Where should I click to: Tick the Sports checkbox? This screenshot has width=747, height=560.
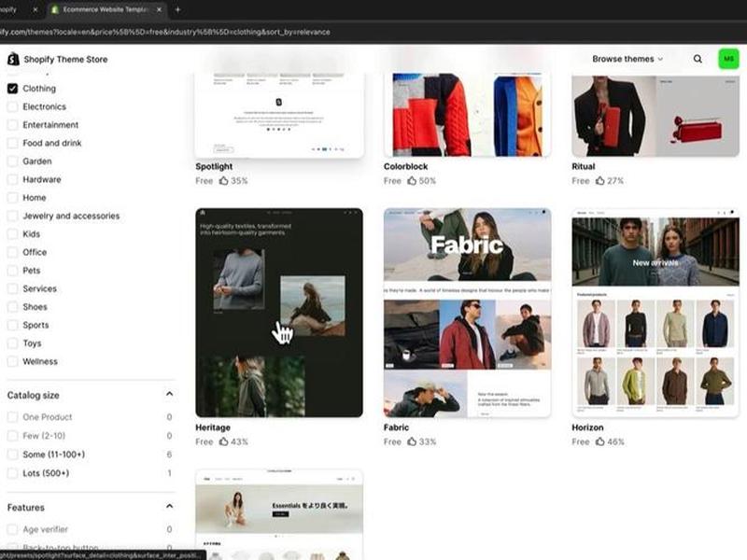[x=12, y=325]
